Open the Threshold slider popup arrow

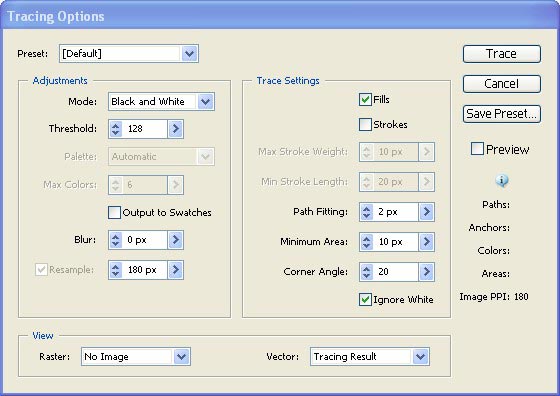coord(176,129)
